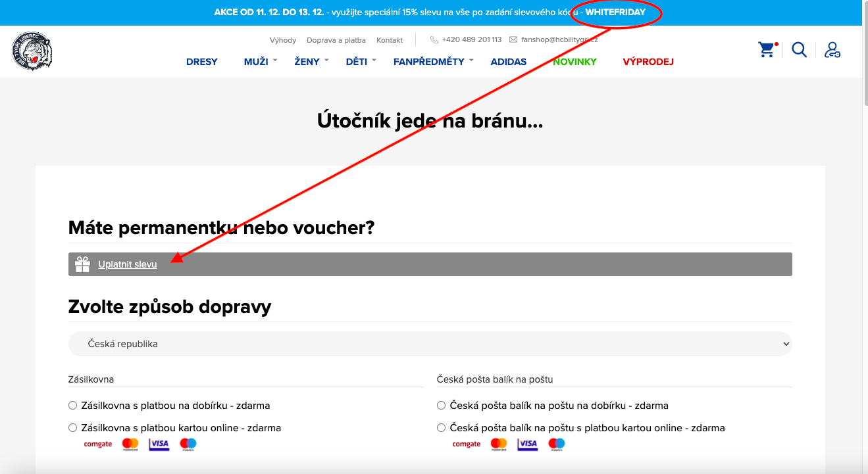Image resolution: width=868 pixels, height=474 pixels.
Task: Open the user account icon
Action: tap(832, 50)
